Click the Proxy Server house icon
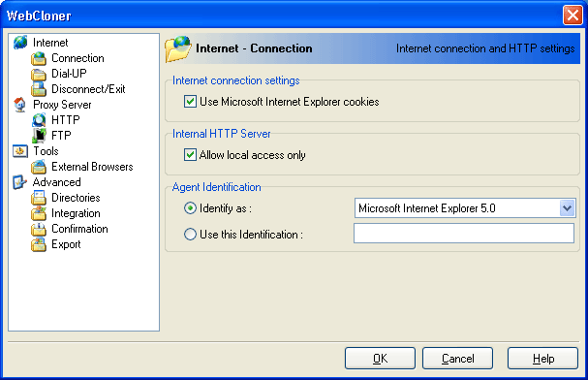Image resolution: width=588 pixels, height=380 pixels. pyautogui.click(x=20, y=105)
